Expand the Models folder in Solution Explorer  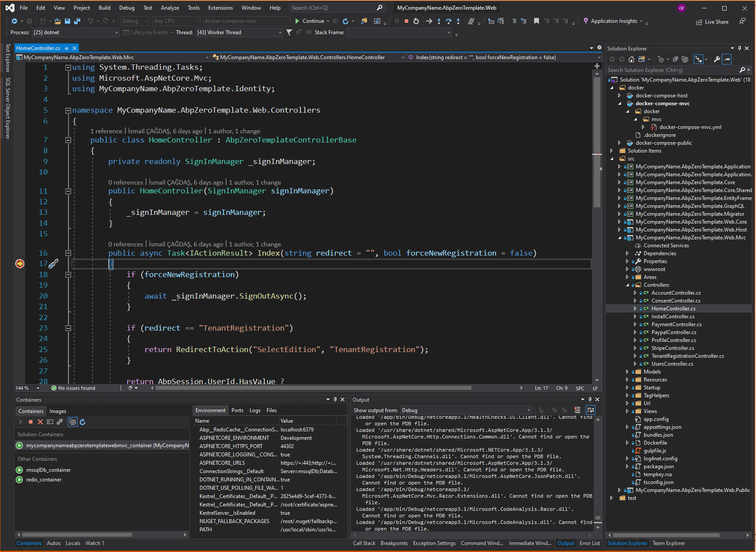click(627, 372)
